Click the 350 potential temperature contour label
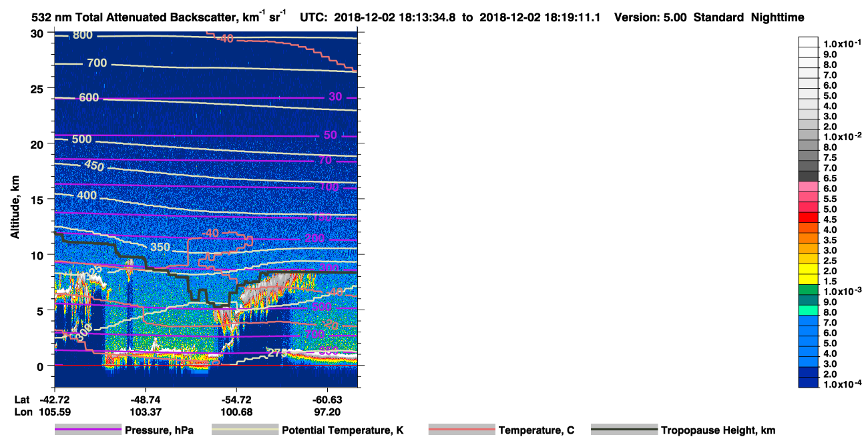 [159, 247]
